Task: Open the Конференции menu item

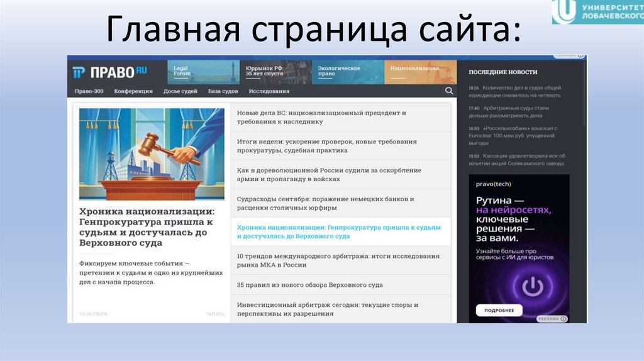Action: point(133,91)
